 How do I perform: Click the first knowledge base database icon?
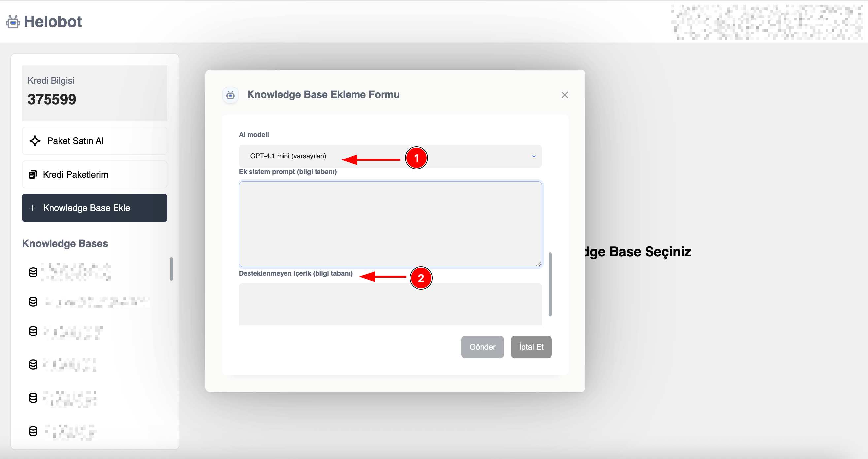click(x=33, y=272)
